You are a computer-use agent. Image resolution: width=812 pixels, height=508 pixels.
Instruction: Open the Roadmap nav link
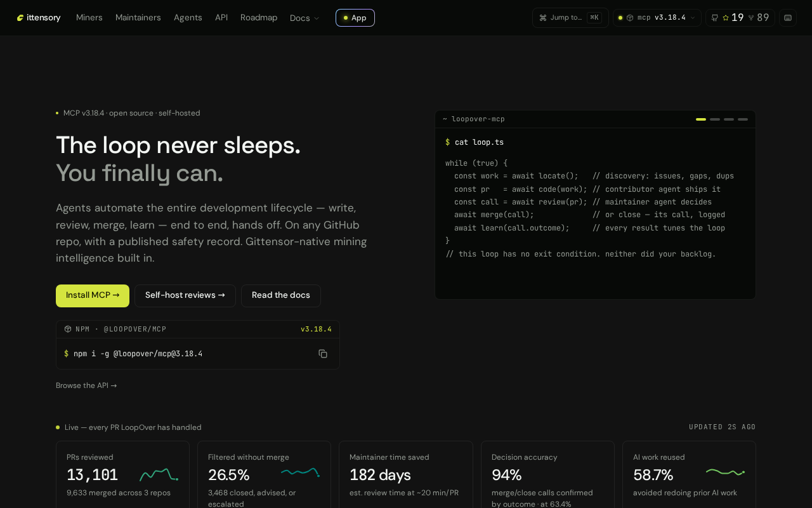(259, 18)
